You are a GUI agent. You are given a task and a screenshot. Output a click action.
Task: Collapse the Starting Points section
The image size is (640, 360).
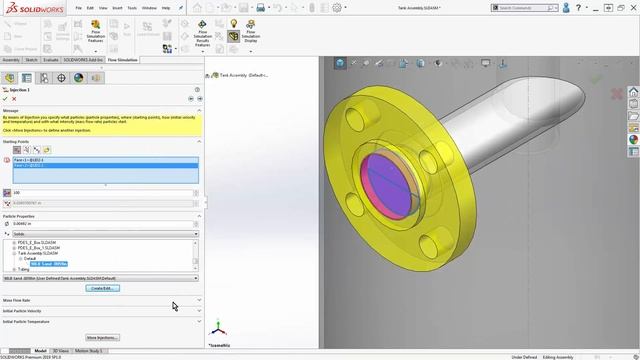pyautogui.click(x=199, y=142)
